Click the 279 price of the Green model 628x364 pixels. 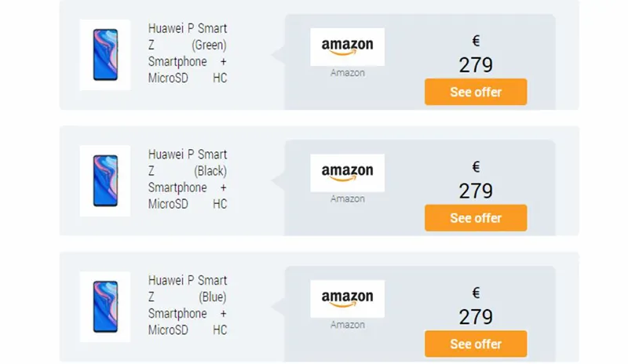coord(476,65)
